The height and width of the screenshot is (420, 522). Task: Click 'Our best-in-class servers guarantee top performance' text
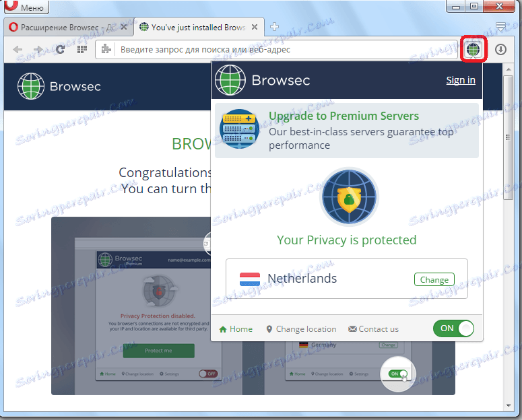361,139
